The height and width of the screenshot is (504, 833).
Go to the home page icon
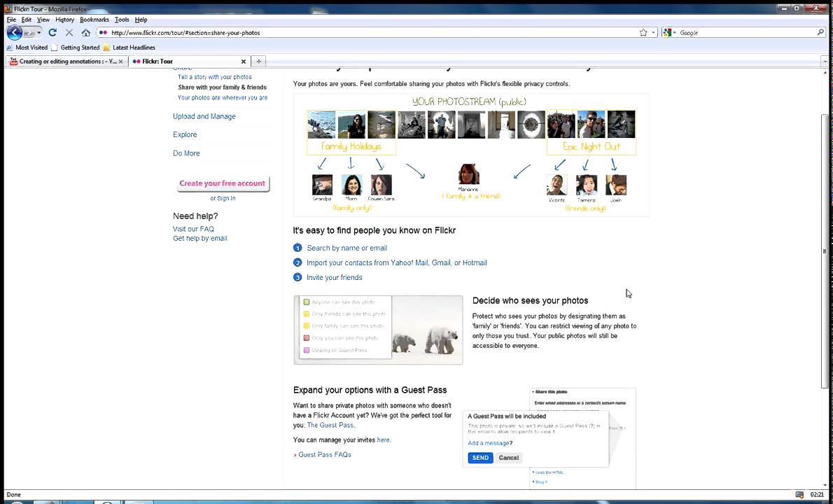[x=85, y=32]
